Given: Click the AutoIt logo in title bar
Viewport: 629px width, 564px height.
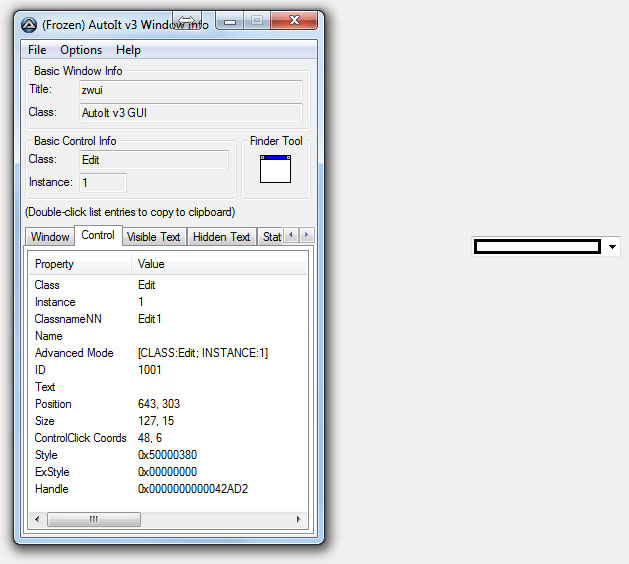Looking at the screenshot, I should pos(30,24).
